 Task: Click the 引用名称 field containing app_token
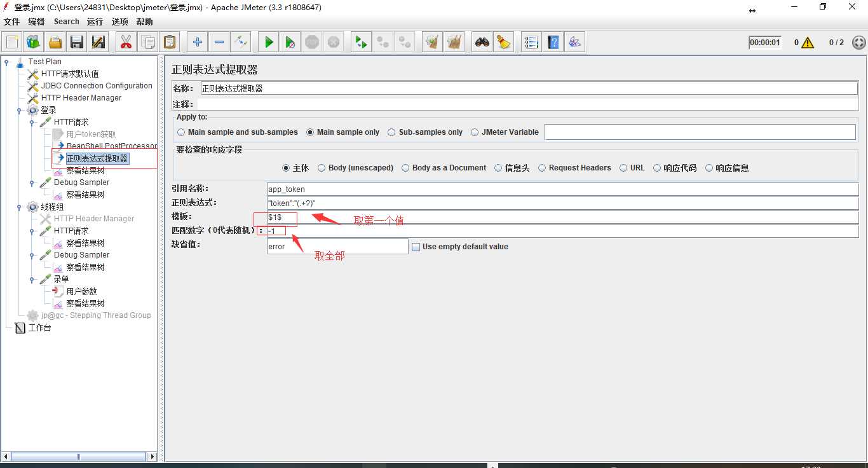point(563,189)
